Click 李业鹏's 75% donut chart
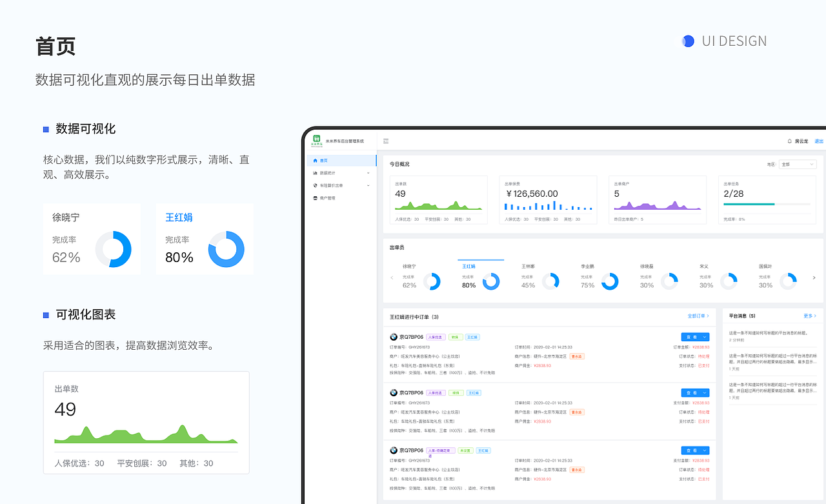This screenshot has height=504, width=826. 610,281
